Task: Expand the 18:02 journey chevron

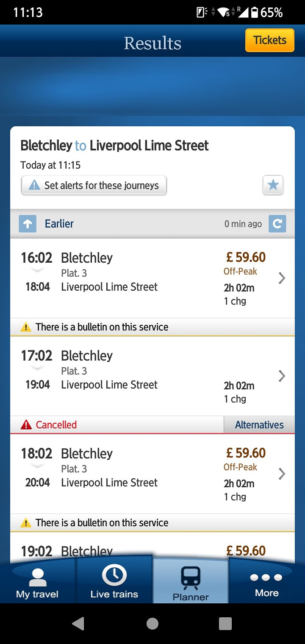Action: (x=281, y=474)
